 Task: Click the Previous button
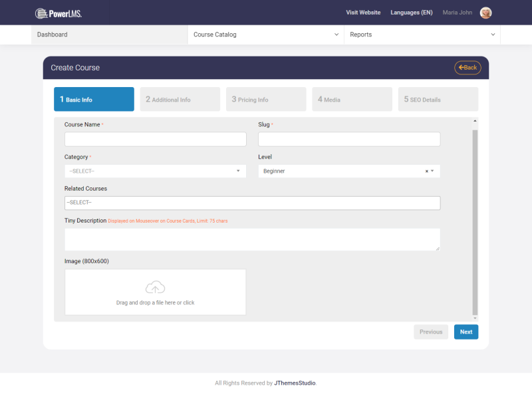tap(431, 332)
